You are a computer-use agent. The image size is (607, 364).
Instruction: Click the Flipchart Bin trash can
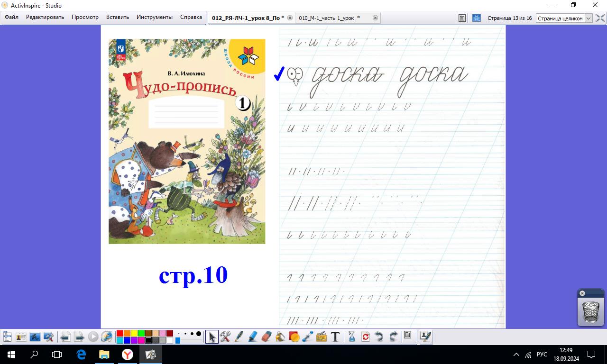(590, 312)
